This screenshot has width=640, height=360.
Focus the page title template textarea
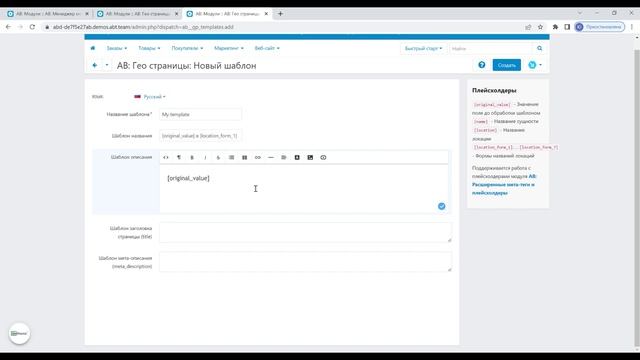tap(305, 232)
